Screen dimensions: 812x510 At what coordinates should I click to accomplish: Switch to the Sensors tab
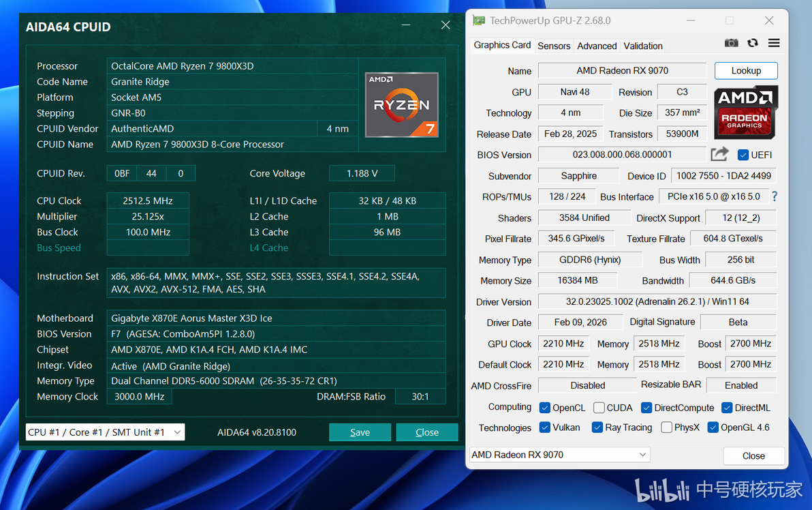click(x=554, y=46)
